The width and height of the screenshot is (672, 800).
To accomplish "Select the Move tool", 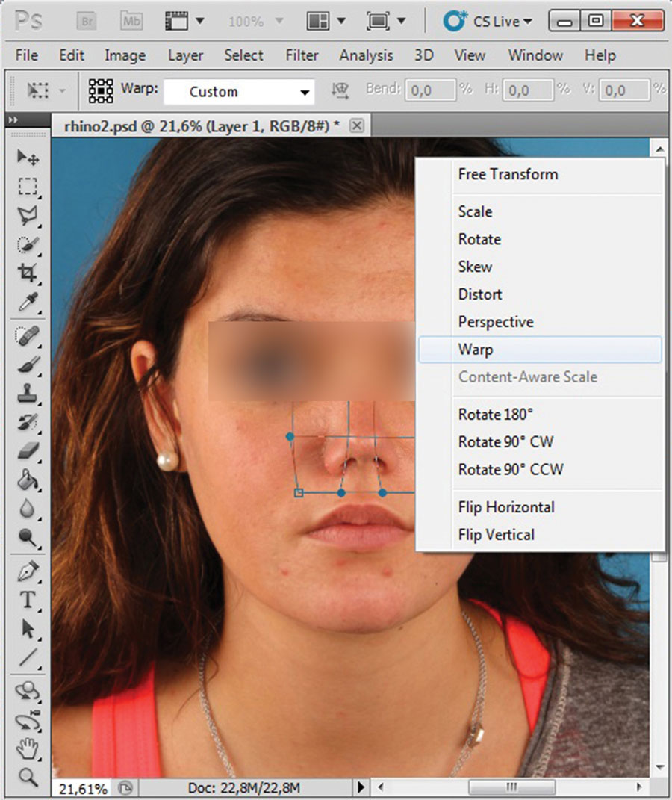I will [x=28, y=157].
